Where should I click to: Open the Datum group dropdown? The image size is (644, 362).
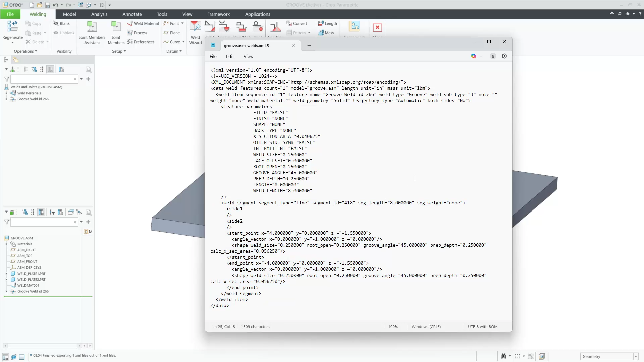pos(174,51)
